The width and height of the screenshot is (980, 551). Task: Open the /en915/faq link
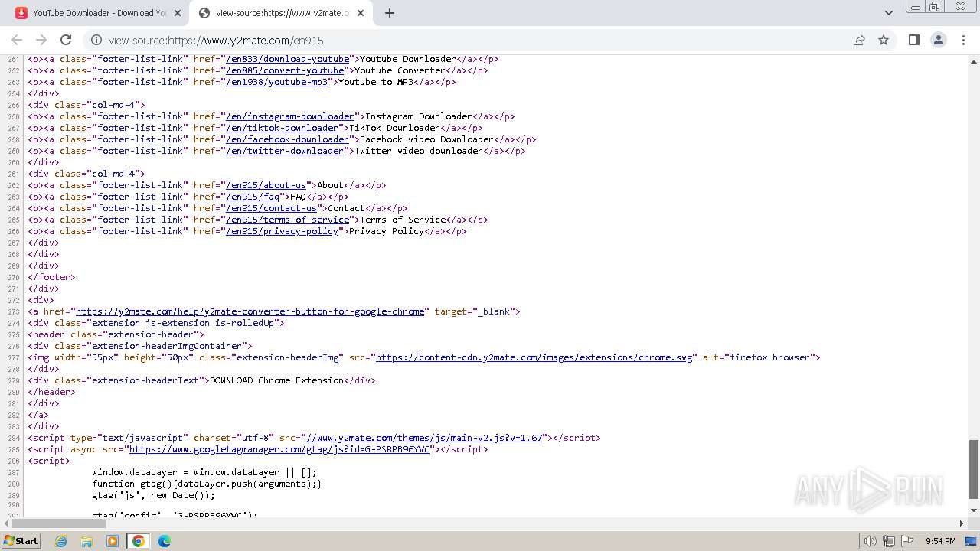click(253, 197)
